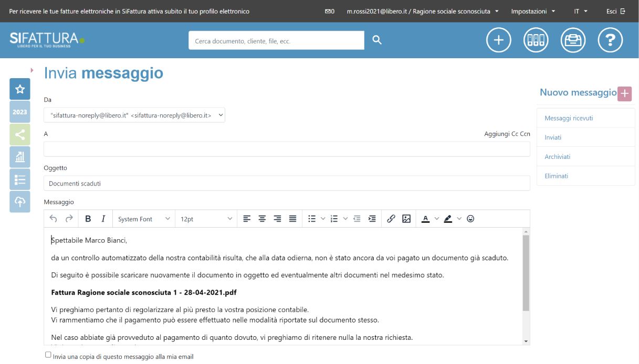Open the mail inbox counter icon
Screen dimensions: 639x364
(330, 11)
